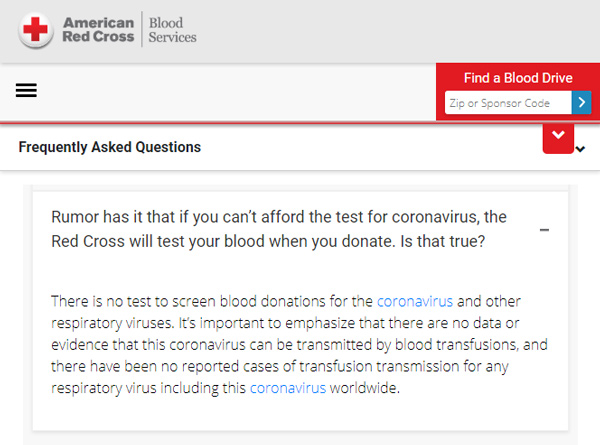Select the "Blood Services" header text
The width and height of the screenshot is (600, 445).
pyautogui.click(x=172, y=30)
